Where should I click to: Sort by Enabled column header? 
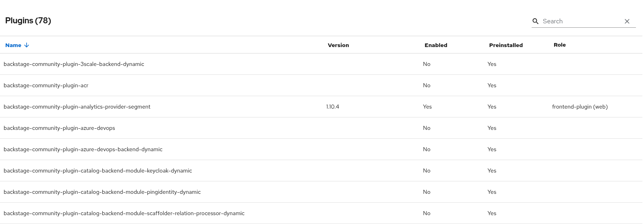tap(435, 45)
